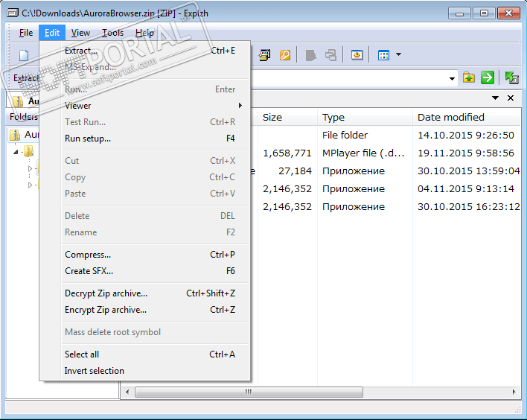Open the Tools menu
This screenshot has width=527, height=420.
(x=112, y=33)
